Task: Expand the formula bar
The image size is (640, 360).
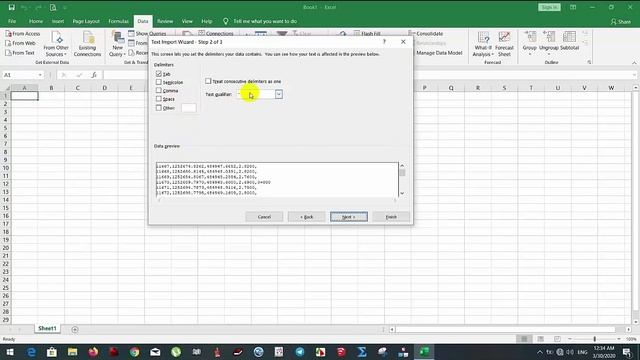Action: 635,75
